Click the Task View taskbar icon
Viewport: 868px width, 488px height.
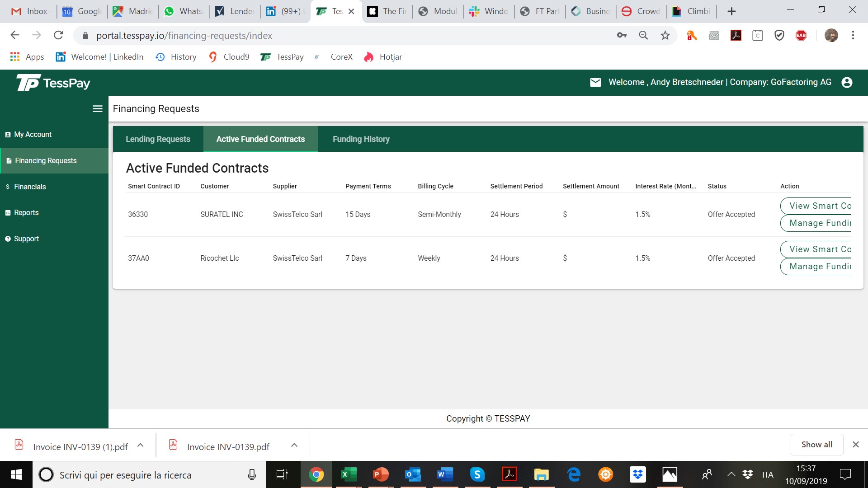click(x=282, y=474)
